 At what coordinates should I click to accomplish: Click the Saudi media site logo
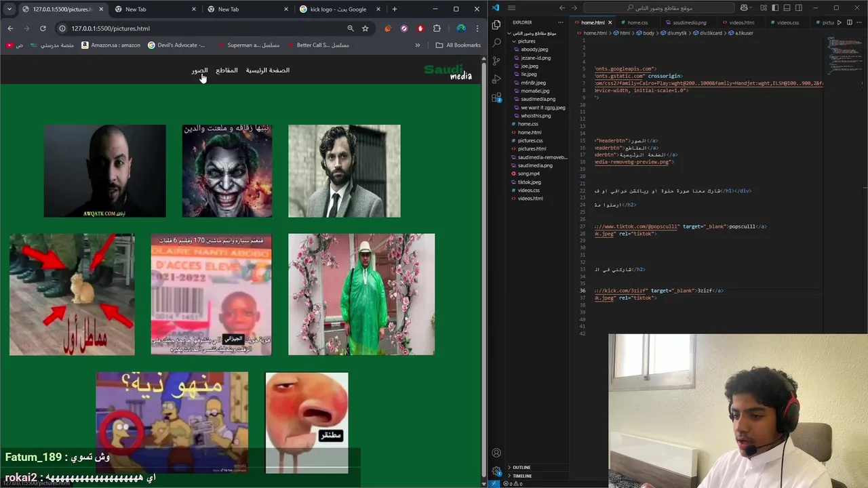click(x=448, y=71)
